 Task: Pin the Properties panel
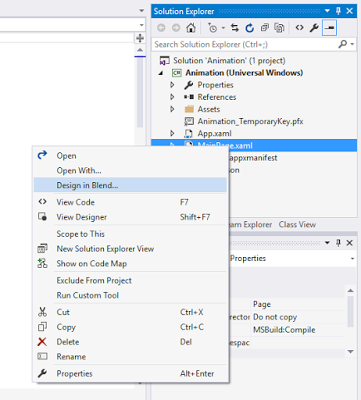click(338, 243)
